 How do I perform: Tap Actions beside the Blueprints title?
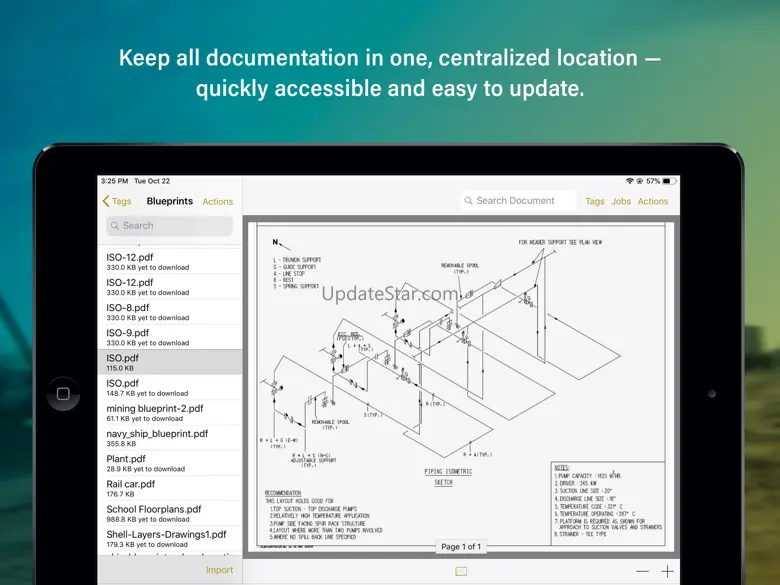[218, 202]
